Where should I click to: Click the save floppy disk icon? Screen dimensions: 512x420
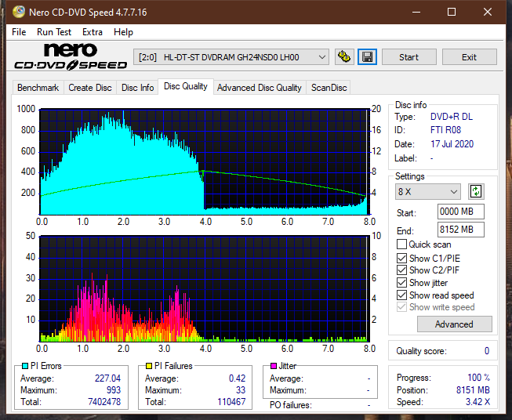coord(368,57)
